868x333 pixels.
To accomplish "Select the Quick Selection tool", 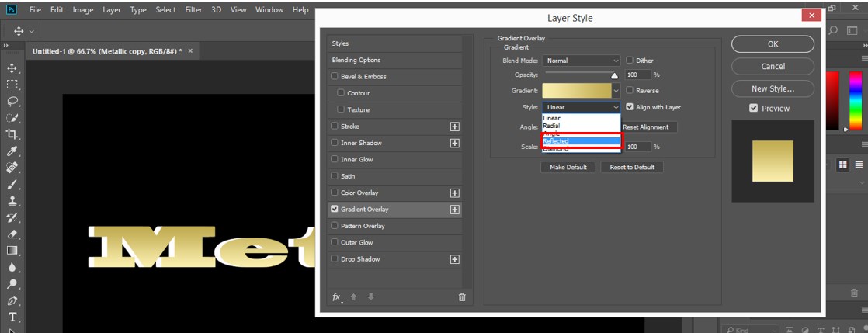I will [x=12, y=118].
